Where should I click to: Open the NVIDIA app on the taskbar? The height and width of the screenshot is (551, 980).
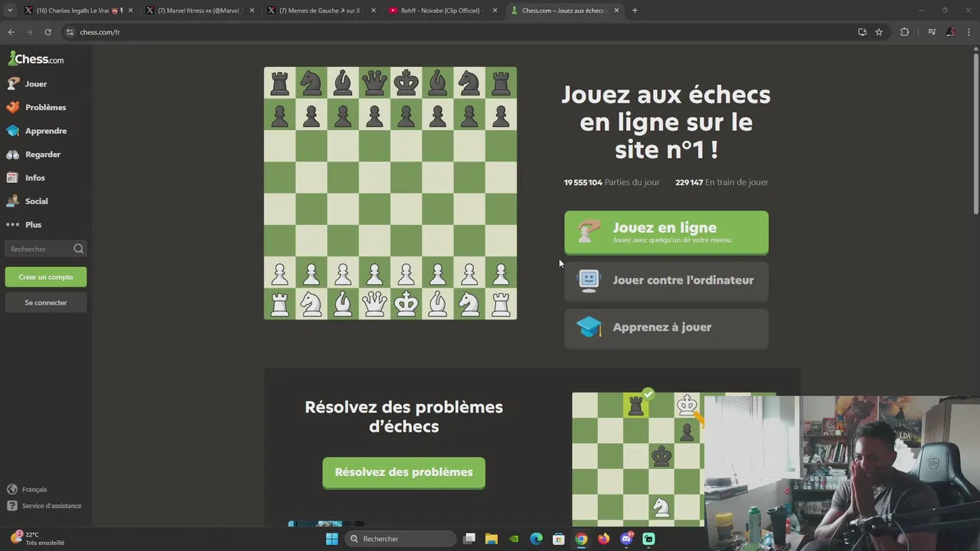[514, 539]
